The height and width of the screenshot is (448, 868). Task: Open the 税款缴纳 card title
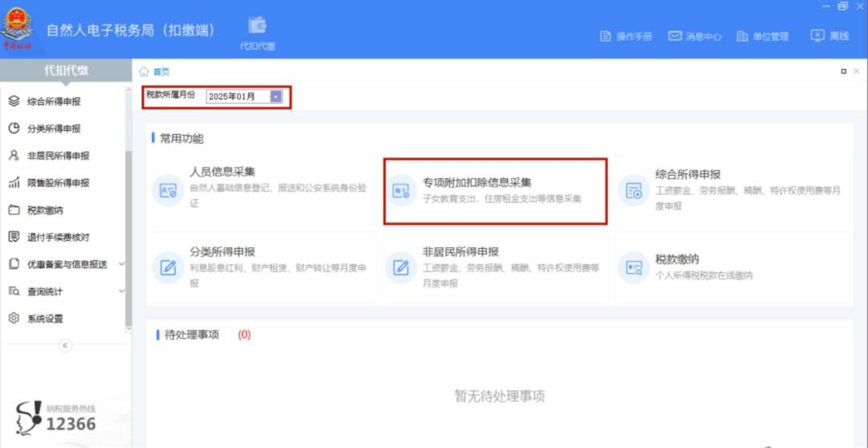[677, 259]
